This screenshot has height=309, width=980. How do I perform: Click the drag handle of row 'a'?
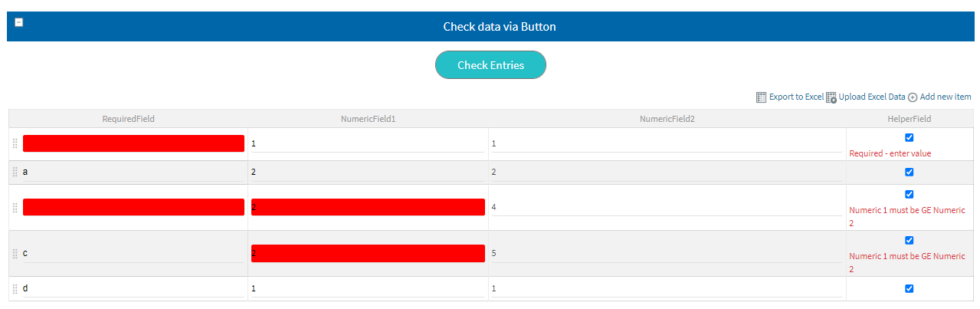(x=15, y=173)
